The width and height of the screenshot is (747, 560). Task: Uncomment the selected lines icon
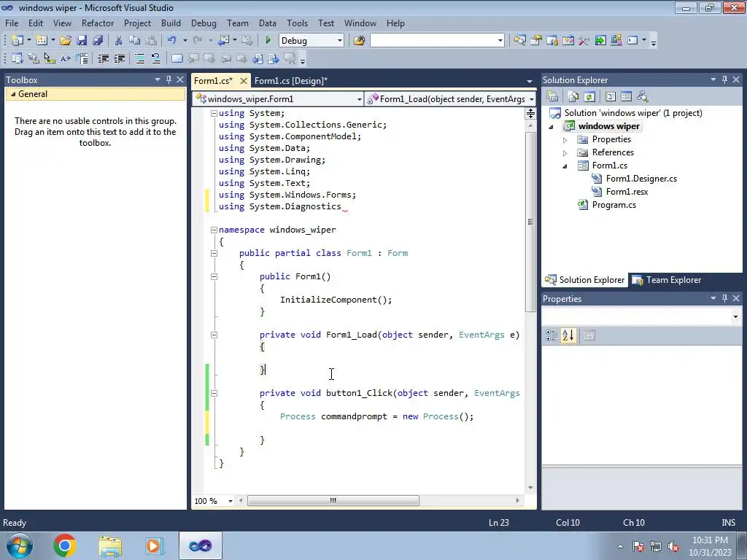(x=156, y=58)
